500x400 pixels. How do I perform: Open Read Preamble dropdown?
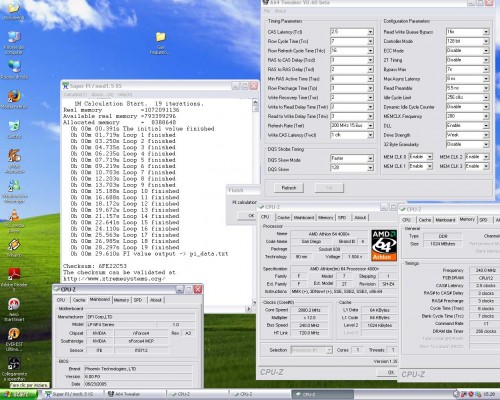click(486, 88)
